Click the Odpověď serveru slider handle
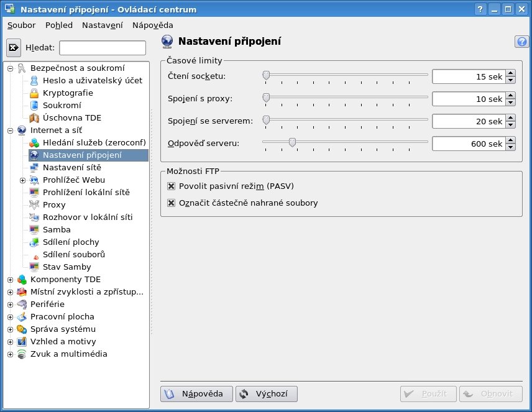Image resolution: width=532 pixels, height=412 pixels. point(292,142)
